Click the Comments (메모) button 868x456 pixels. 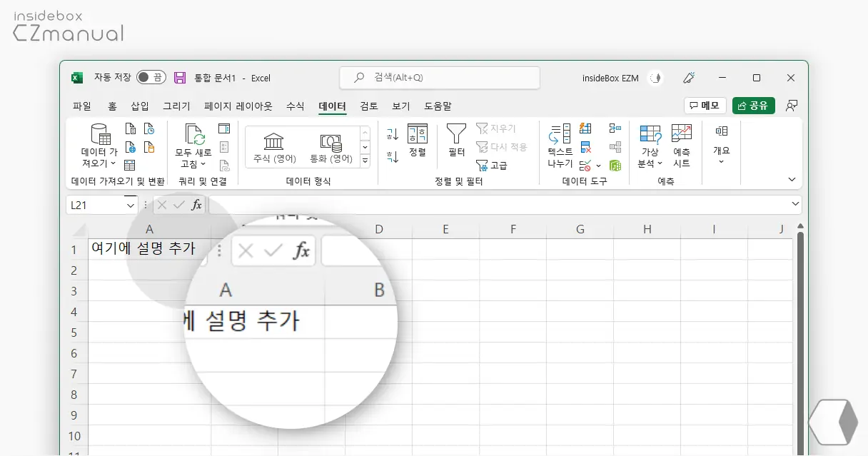click(x=705, y=106)
